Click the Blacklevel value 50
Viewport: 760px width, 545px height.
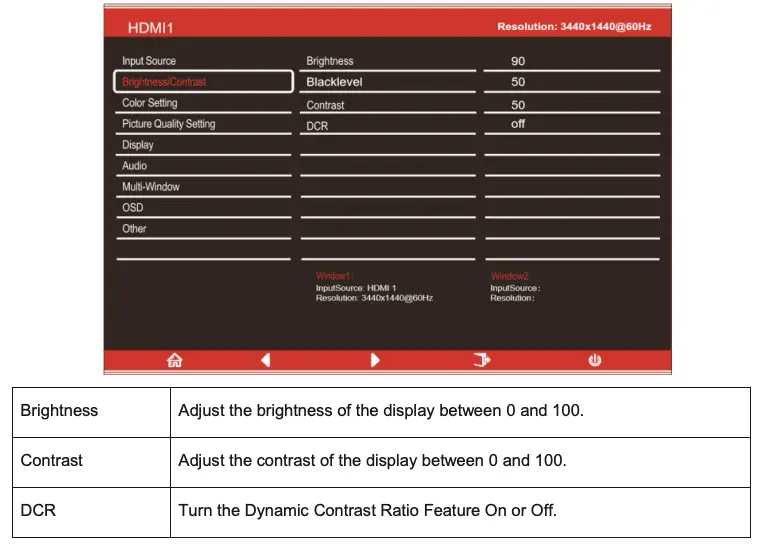(x=518, y=82)
